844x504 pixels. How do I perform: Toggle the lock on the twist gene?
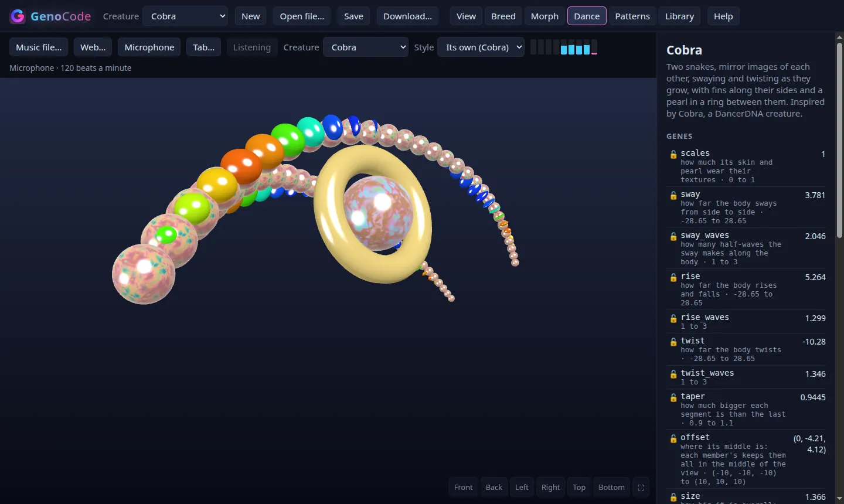(x=673, y=342)
